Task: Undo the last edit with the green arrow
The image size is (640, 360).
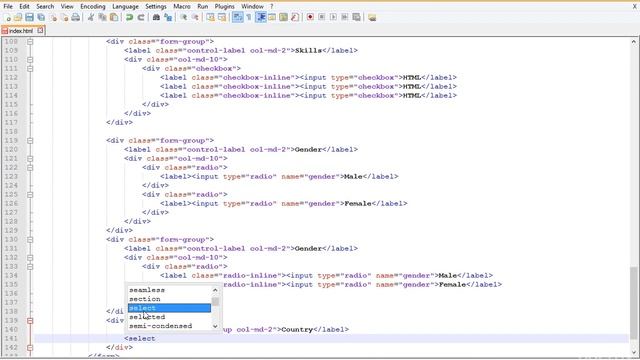Action: (129, 18)
